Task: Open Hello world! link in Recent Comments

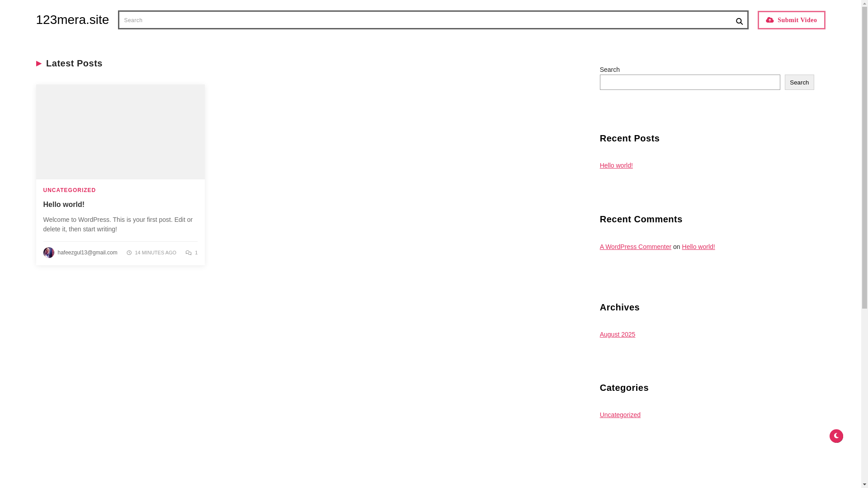Action: point(698,247)
